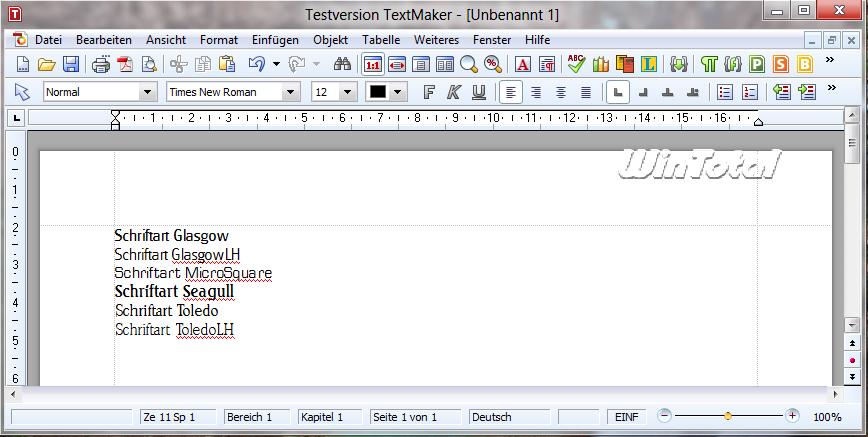Open print preview icon
This screenshot has width=868, height=437.
point(149,64)
